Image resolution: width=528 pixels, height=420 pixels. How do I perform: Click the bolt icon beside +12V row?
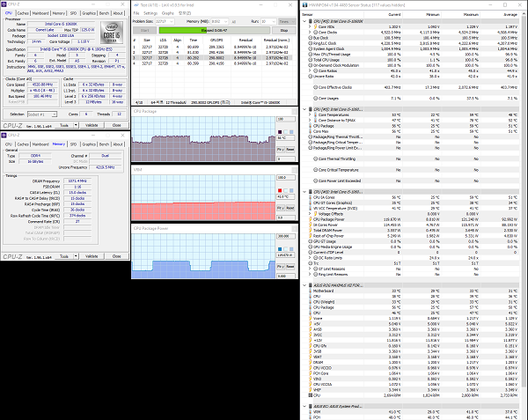(x=311, y=341)
